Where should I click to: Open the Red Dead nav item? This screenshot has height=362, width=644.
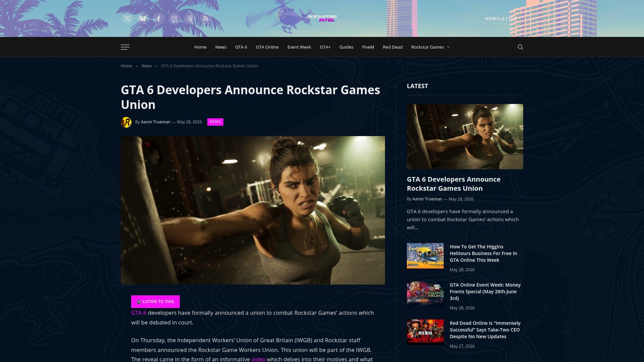[x=392, y=47]
